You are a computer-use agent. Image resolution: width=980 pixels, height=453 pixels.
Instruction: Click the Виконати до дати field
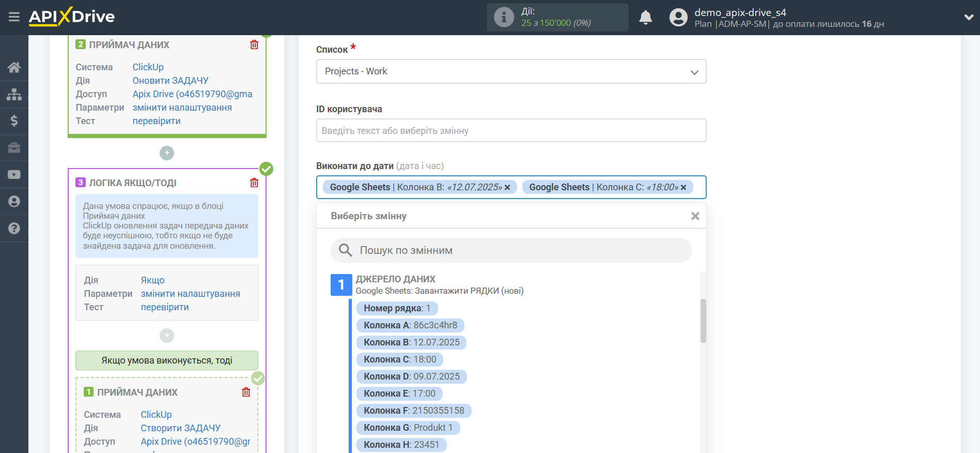tap(511, 187)
